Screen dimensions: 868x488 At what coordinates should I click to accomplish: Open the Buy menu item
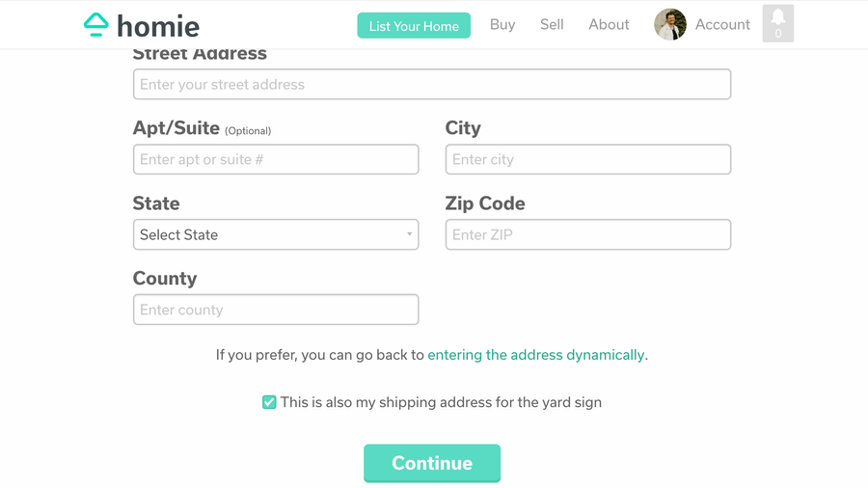(502, 25)
